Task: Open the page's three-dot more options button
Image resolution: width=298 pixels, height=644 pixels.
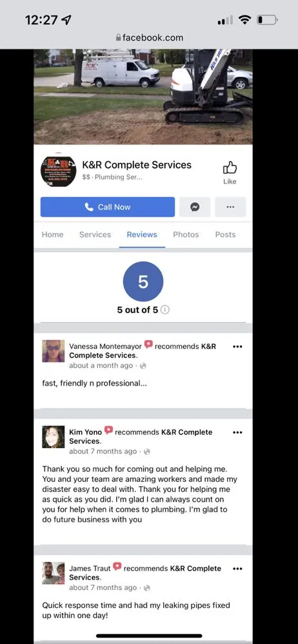Action: (230, 207)
